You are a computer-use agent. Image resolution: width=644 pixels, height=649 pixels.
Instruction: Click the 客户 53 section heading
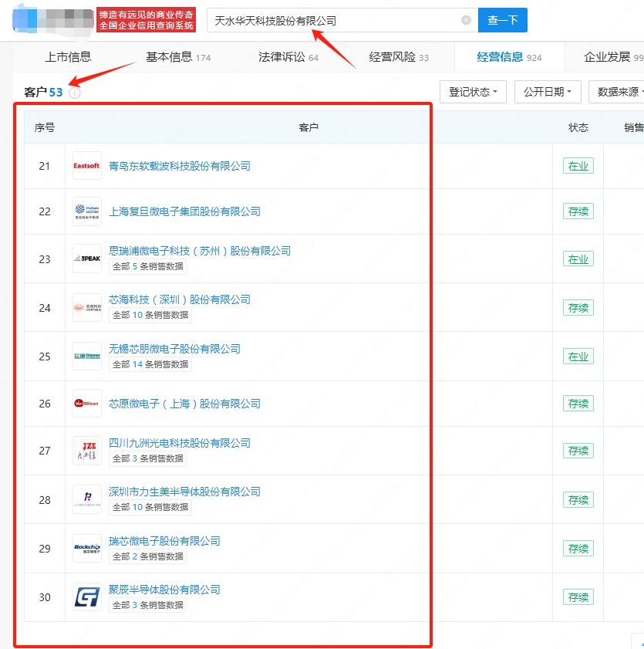click(x=43, y=92)
